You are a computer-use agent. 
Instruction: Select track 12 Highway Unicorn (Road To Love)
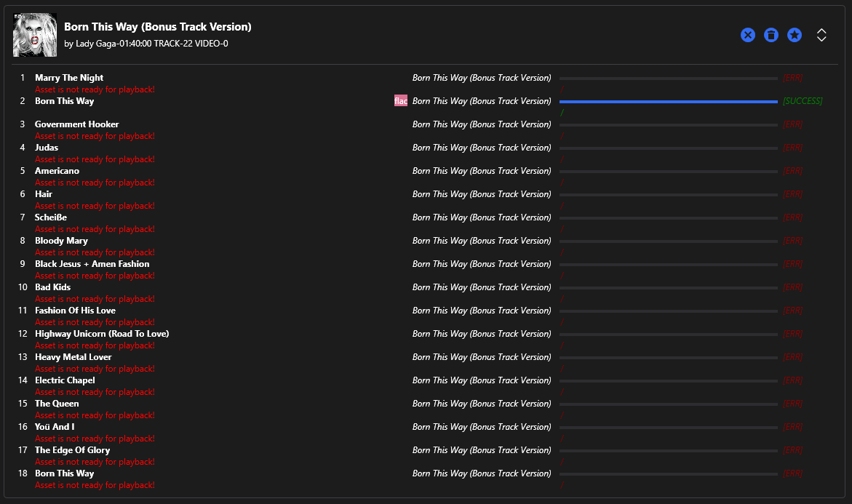point(102,334)
